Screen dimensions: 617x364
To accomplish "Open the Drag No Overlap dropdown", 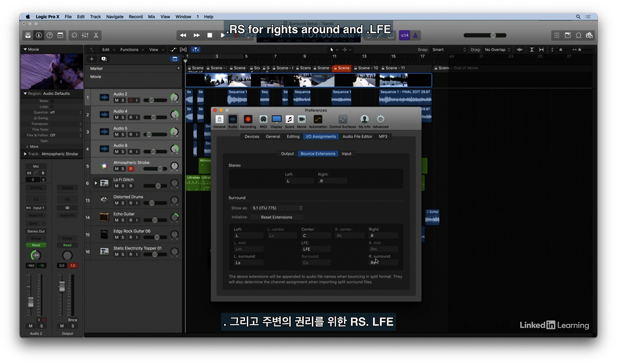I will [x=496, y=50].
